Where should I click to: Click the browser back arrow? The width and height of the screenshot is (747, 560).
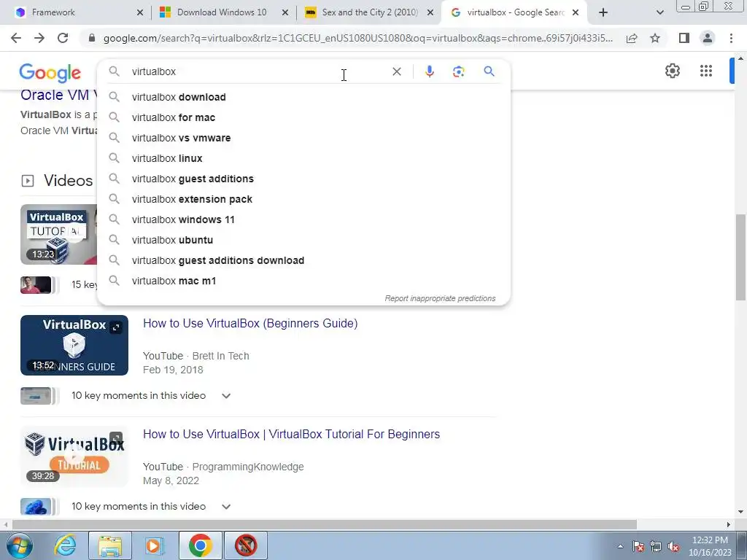point(16,38)
